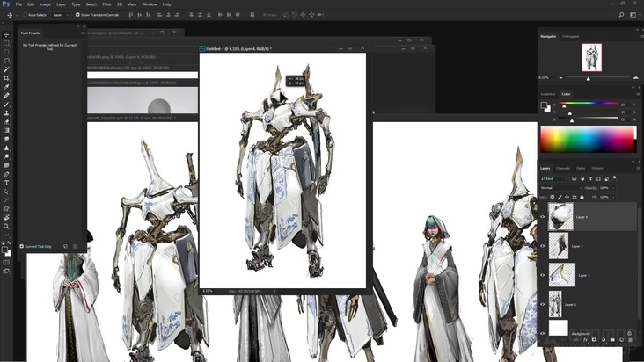The width and height of the screenshot is (644, 362).
Task: Click create new group folder icon
Action: pyautogui.click(x=612, y=340)
